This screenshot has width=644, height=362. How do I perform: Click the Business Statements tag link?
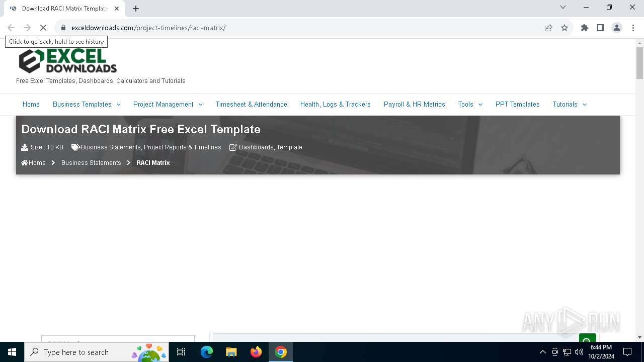111,147
